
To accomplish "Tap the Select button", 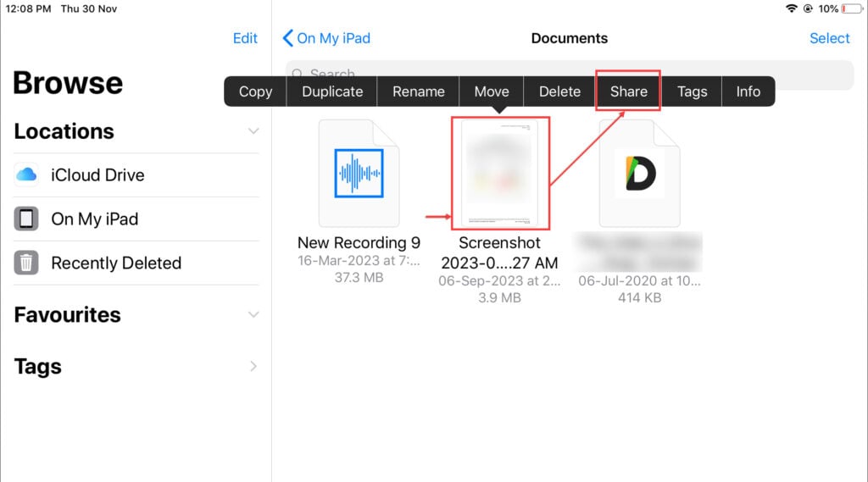I will [x=829, y=38].
